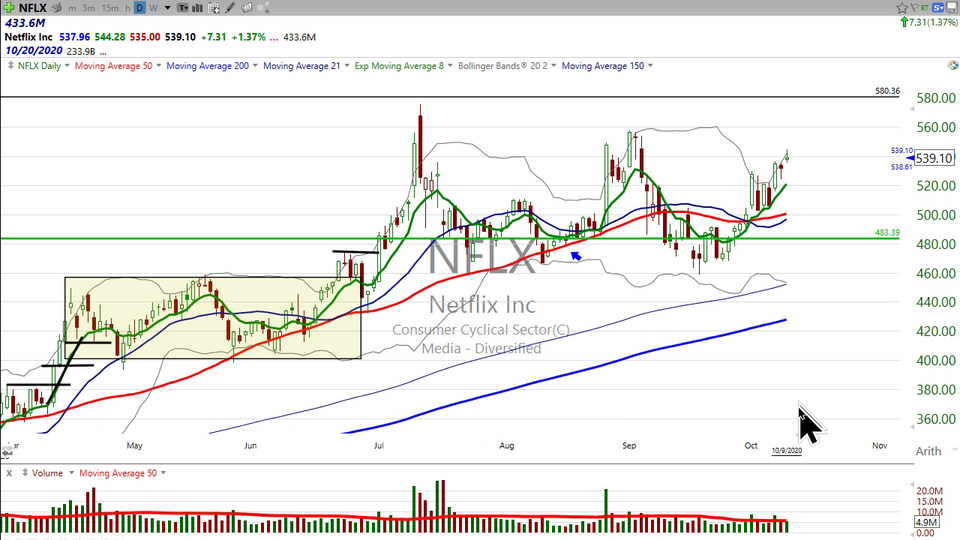960x540 pixels.
Task: Click the 10/20/2020 date text
Action: [34, 51]
